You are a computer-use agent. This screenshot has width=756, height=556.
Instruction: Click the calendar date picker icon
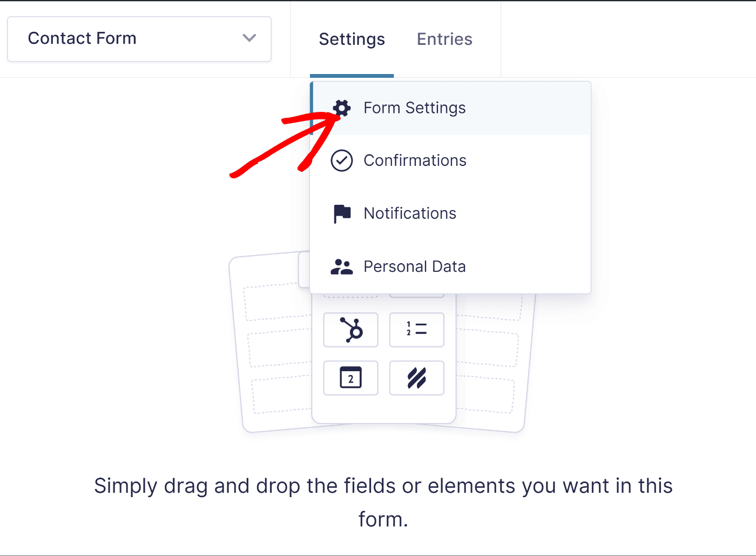click(350, 378)
